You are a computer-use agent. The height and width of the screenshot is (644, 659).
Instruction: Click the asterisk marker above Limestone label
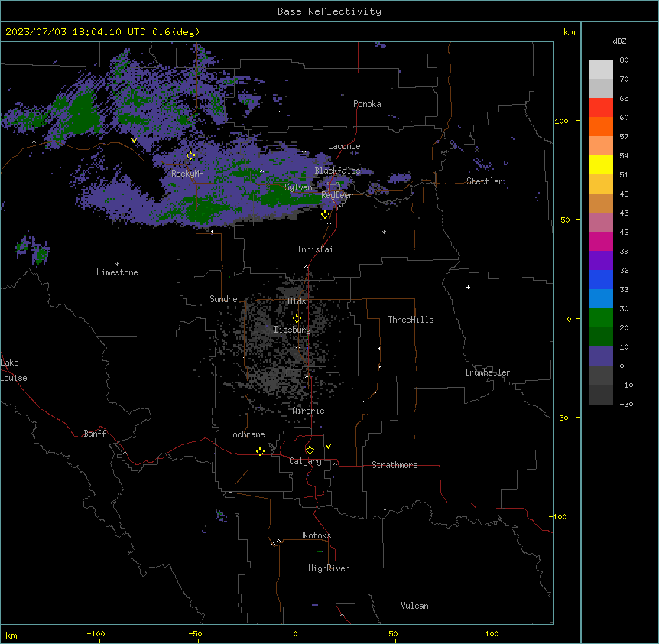click(117, 265)
